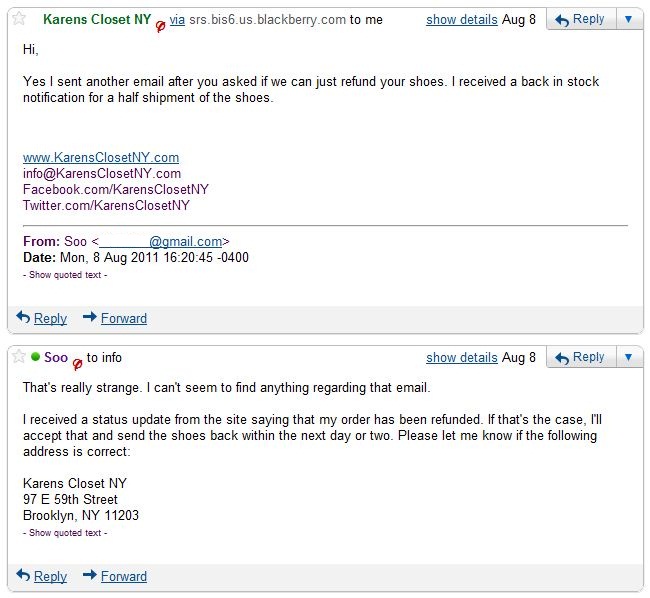Click Reply button atop Soo's message
The width and height of the screenshot is (650, 598).
click(581, 357)
